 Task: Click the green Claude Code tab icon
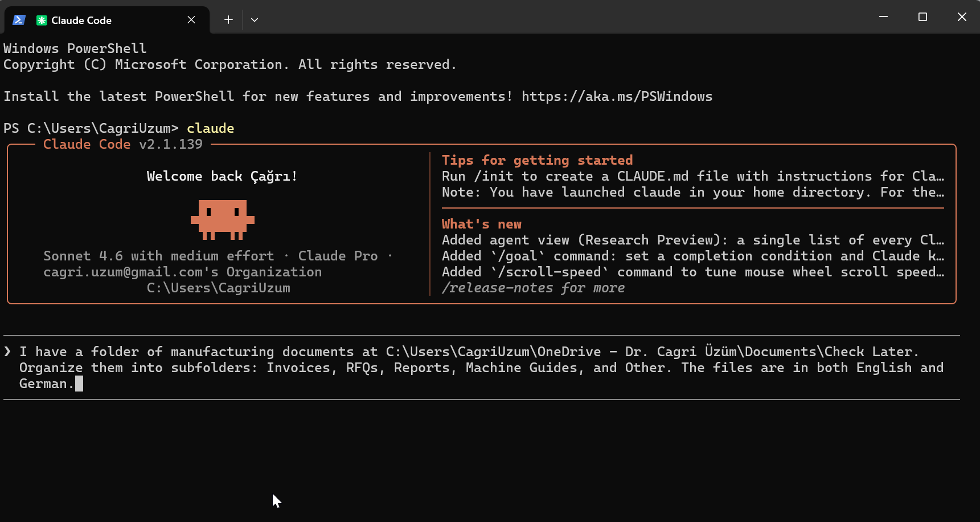point(42,20)
